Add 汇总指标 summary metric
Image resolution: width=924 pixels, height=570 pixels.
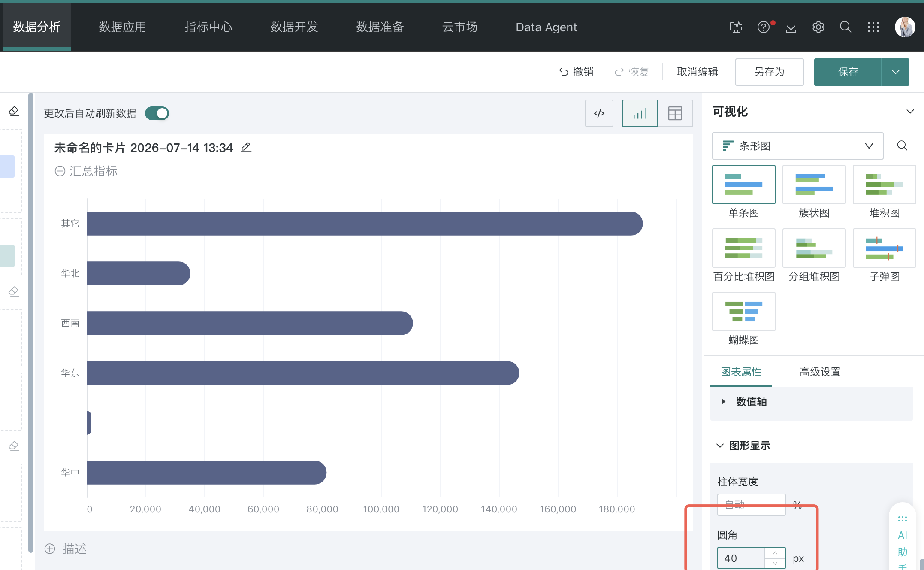point(86,171)
